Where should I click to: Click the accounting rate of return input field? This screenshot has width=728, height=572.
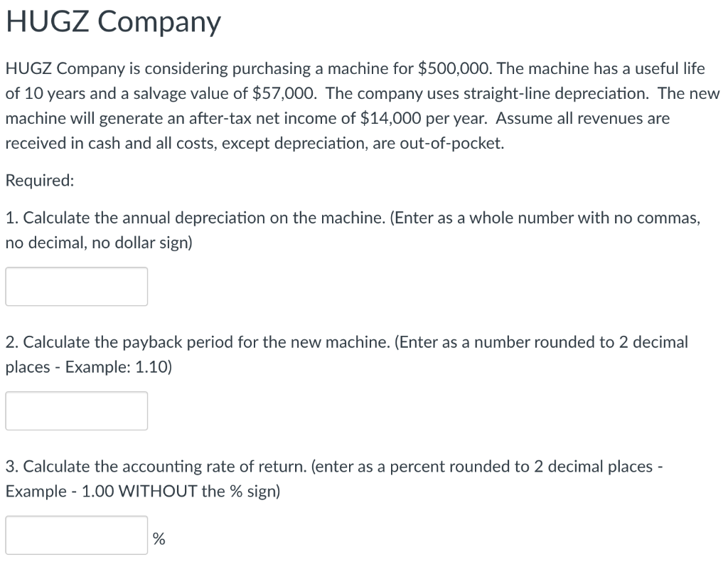tap(75, 536)
